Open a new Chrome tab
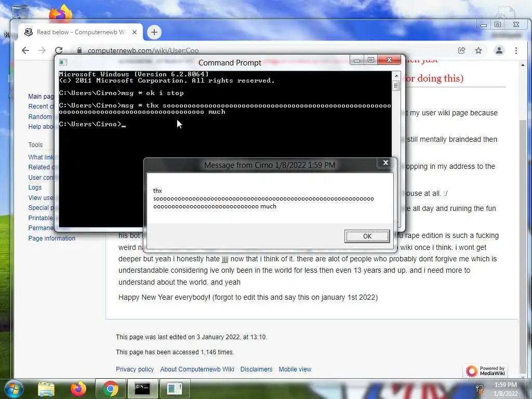Screen dimensions: 532x399 point(154,32)
